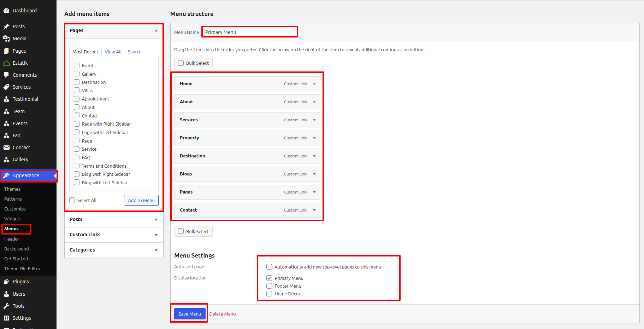Screen dimensions: 644x329
Task: Expand the Home menu item arrow
Action: (314, 84)
